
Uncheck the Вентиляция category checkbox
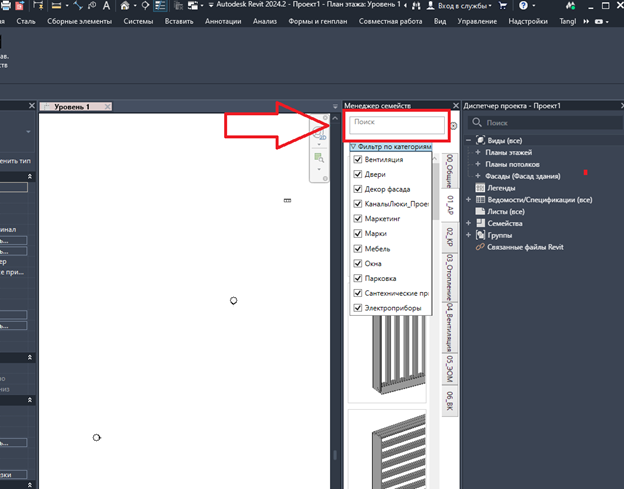(x=358, y=159)
